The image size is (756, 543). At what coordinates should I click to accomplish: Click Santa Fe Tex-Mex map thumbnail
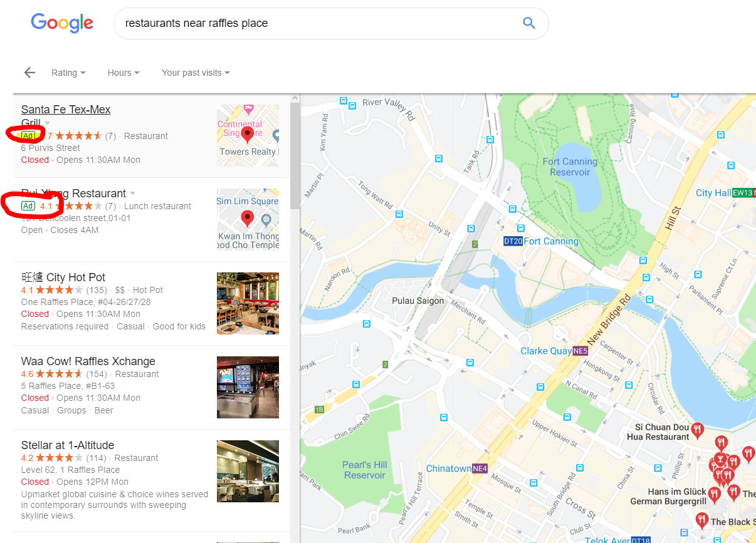click(248, 135)
